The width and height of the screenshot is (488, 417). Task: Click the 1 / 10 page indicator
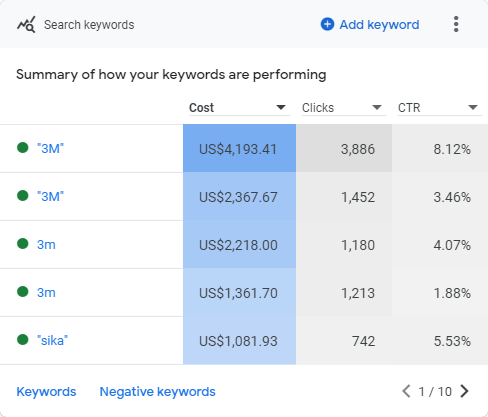(435, 392)
